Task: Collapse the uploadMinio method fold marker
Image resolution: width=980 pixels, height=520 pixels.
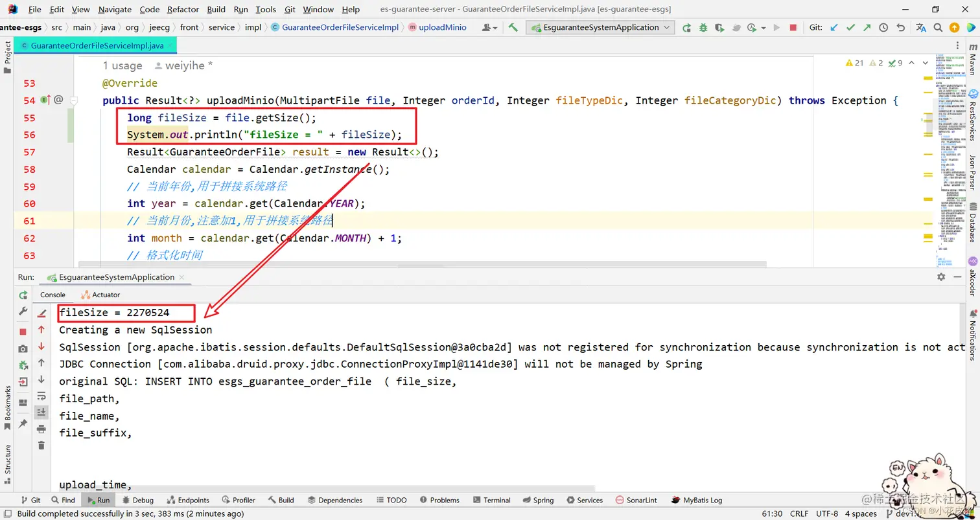Action: point(73,100)
